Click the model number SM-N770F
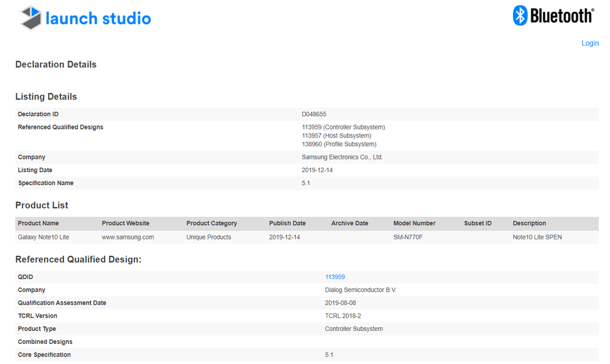The height and width of the screenshot is (364, 610). (408, 237)
